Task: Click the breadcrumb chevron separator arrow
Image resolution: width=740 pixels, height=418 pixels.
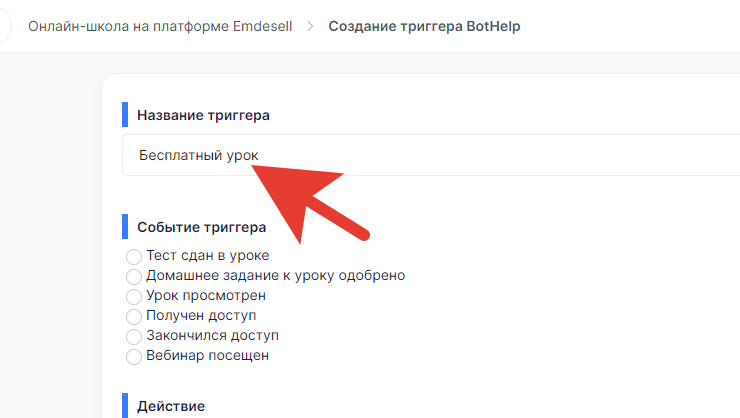Action: click(310, 26)
